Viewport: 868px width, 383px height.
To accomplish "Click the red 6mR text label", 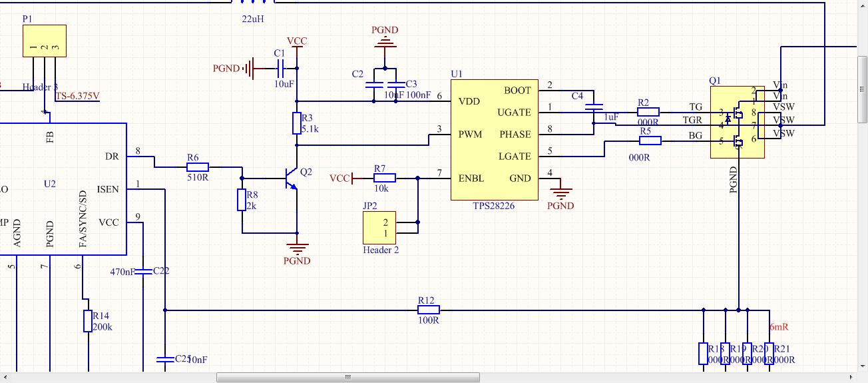I will pyautogui.click(x=779, y=327).
